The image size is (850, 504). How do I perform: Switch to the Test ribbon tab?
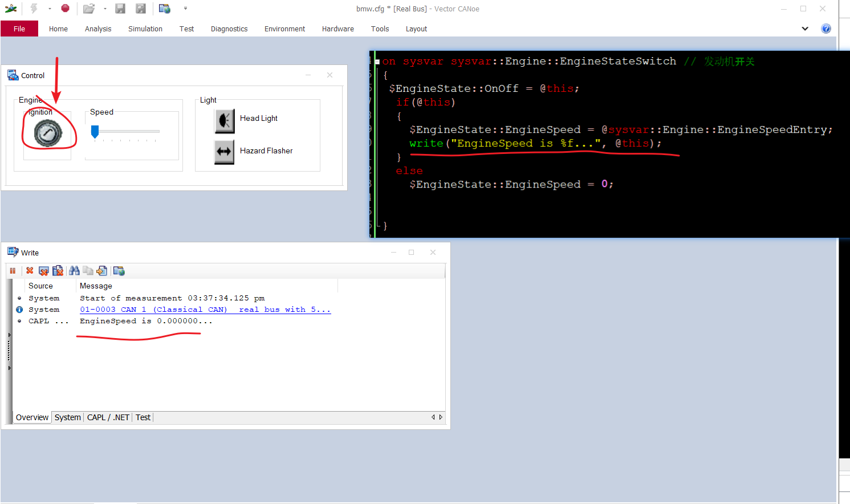(186, 29)
